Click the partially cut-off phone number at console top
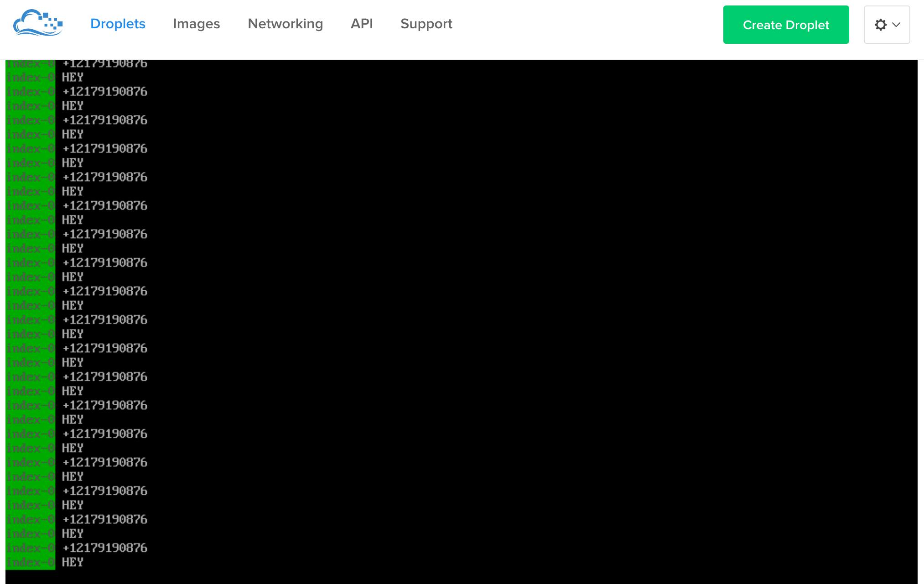 pyautogui.click(x=105, y=64)
